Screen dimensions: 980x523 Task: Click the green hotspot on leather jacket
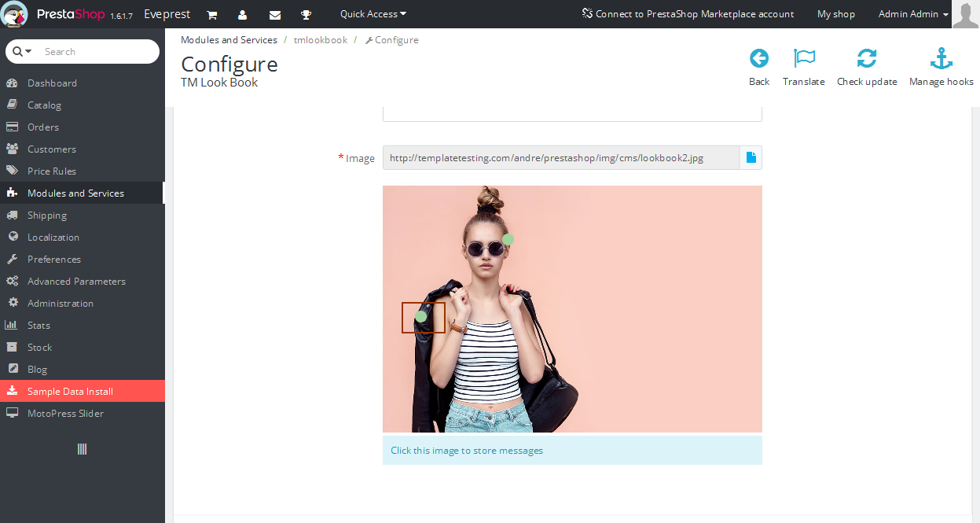(420, 316)
